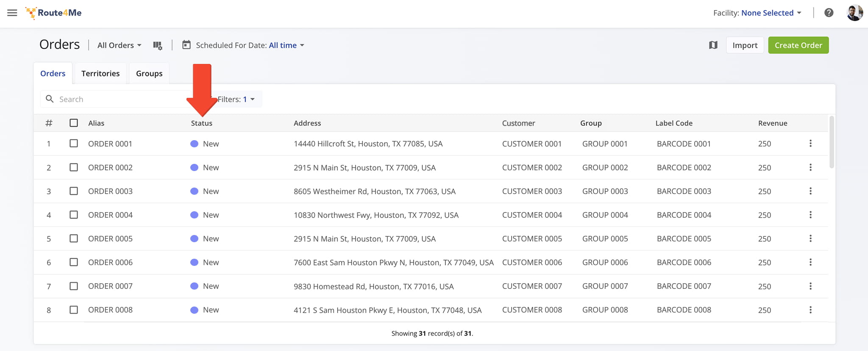Open the three-dot menu for ORDER 0007
Screen dimensions: 868x351
click(810, 286)
